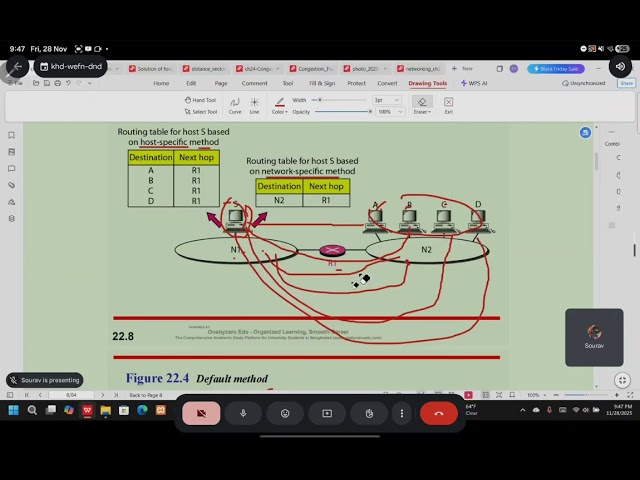Open File Explorer from taskbar
The height and width of the screenshot is (480, 640).
(x=105, y=410)
